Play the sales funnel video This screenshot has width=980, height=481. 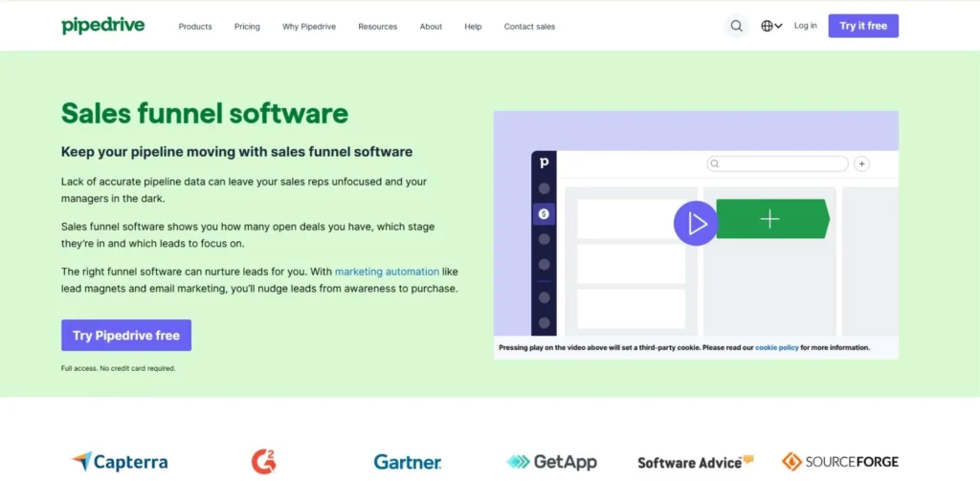coord(695,223)
